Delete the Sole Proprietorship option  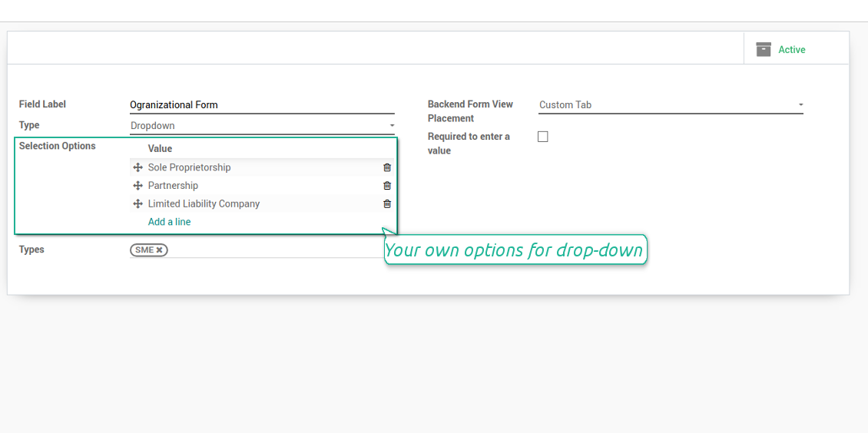(x=387, y=167)
